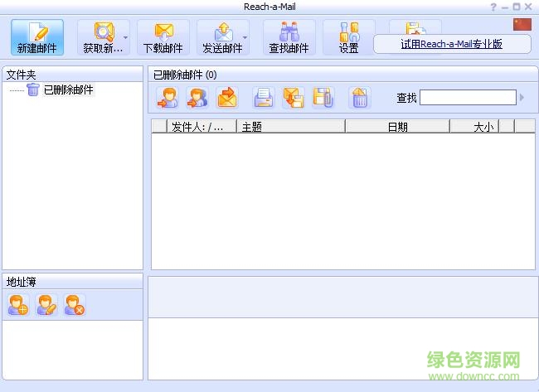Viewport: 539px width, 392px height.
Task: Click the reply to sender icon
Action: 168,98
